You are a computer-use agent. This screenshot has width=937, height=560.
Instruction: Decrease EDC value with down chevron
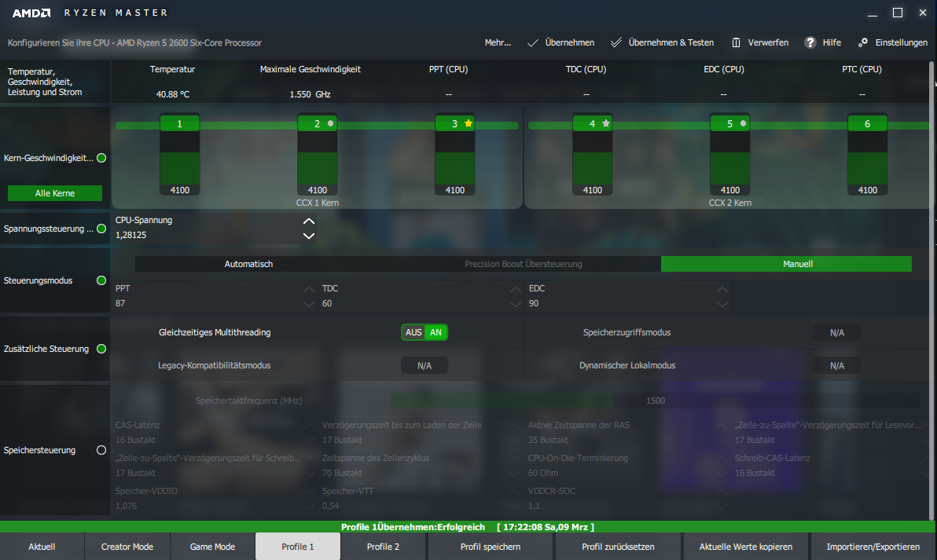(722, 304)
